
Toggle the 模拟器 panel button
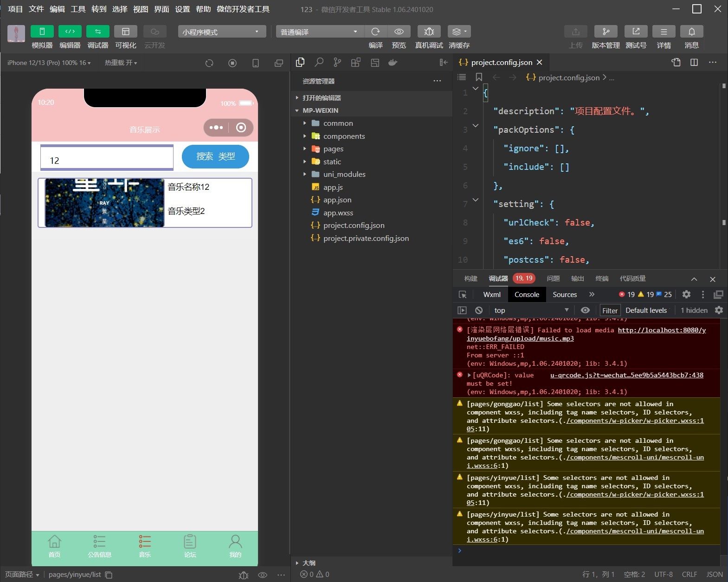click(x=42, y=32)
